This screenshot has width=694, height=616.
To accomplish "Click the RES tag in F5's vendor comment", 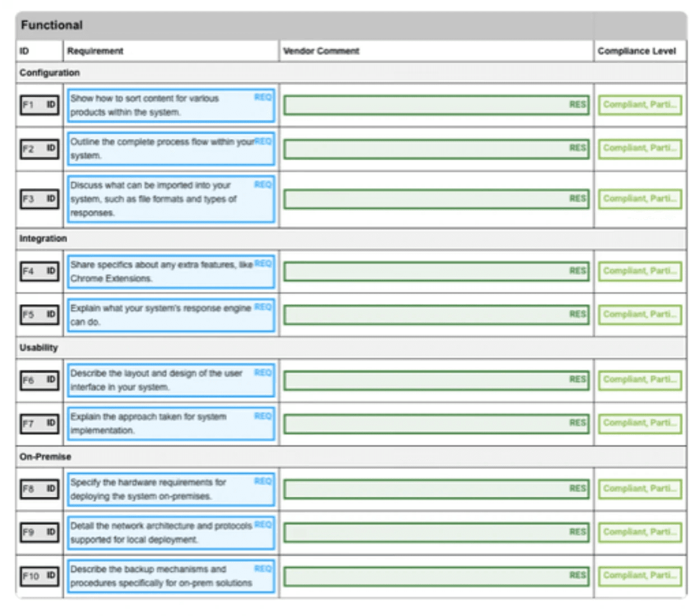I will click(x=578, y=315).
